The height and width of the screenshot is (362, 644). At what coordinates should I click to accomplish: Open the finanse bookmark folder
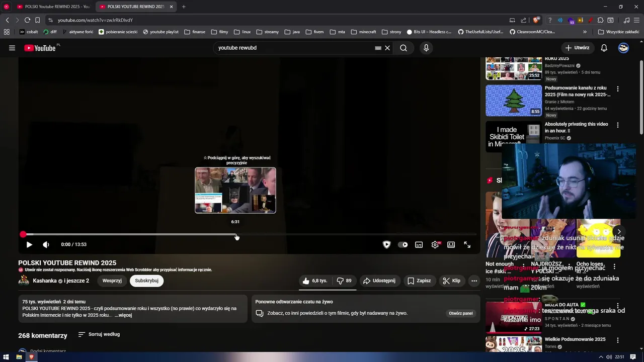195,32
